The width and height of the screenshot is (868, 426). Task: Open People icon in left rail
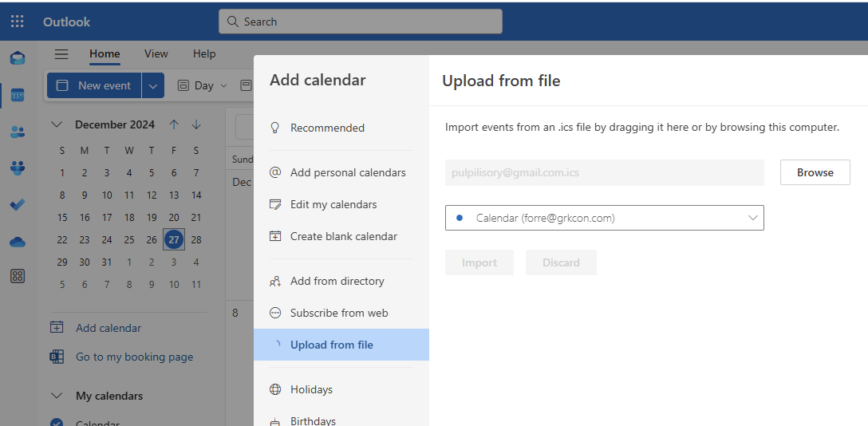18,132
